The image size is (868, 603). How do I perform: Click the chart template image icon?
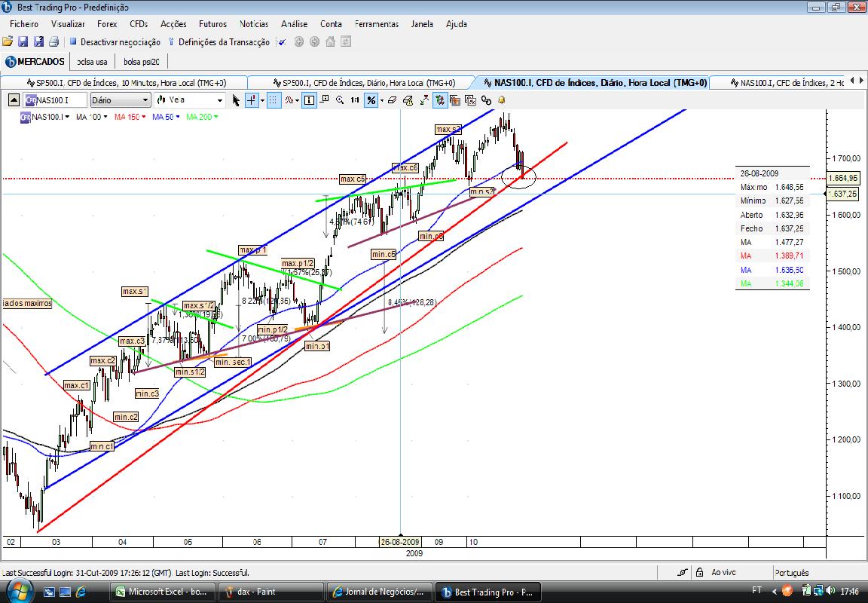pos(455,100)
